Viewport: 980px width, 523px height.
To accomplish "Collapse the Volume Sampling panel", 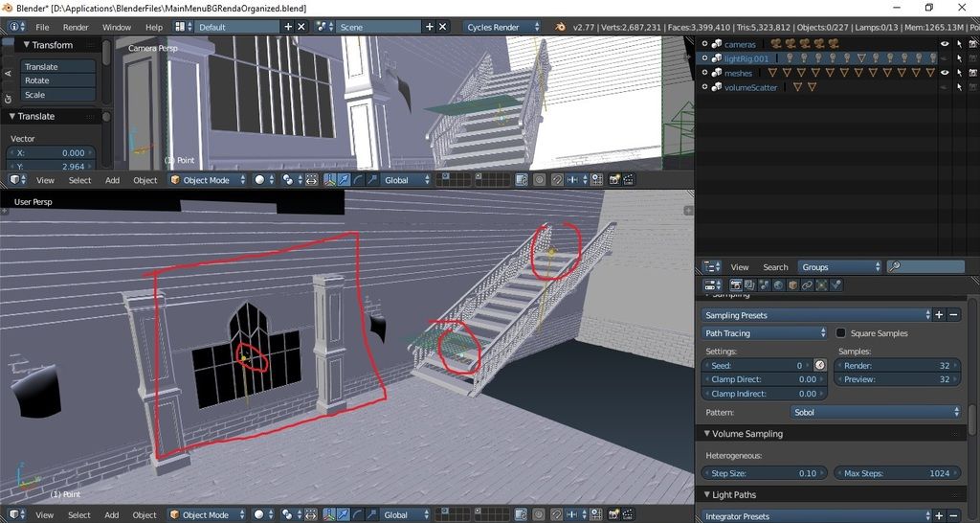I will [707, 434].
